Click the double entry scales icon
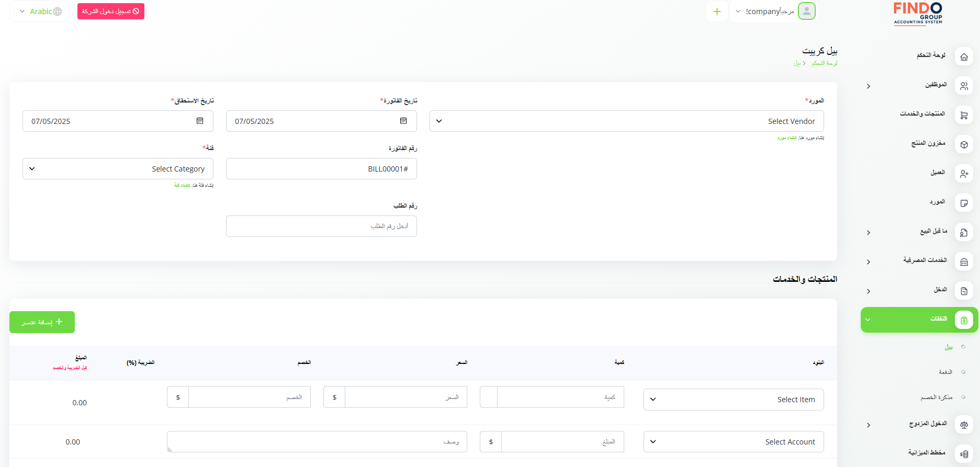980x467 pixels. (x=964, y=425)
